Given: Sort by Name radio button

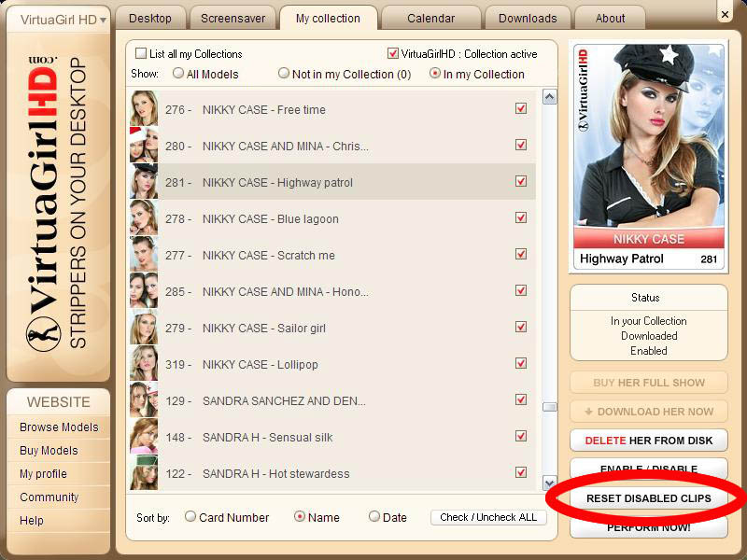Looking at the screenshot, I should click(299, 516).
